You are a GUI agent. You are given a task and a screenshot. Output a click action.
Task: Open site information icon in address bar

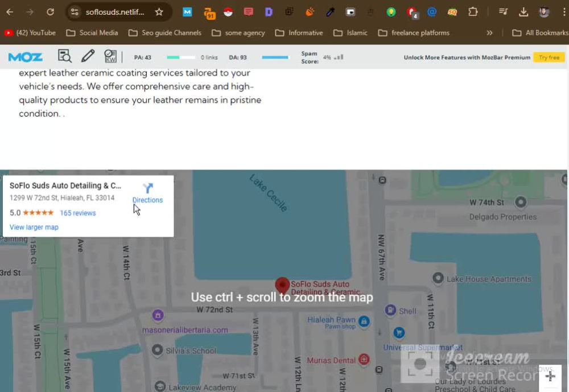[x=75, y=12]
